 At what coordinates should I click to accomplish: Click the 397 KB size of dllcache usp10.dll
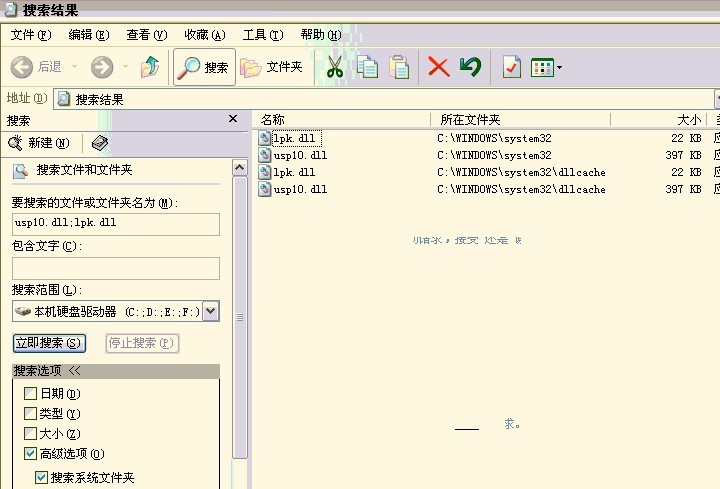683,189
